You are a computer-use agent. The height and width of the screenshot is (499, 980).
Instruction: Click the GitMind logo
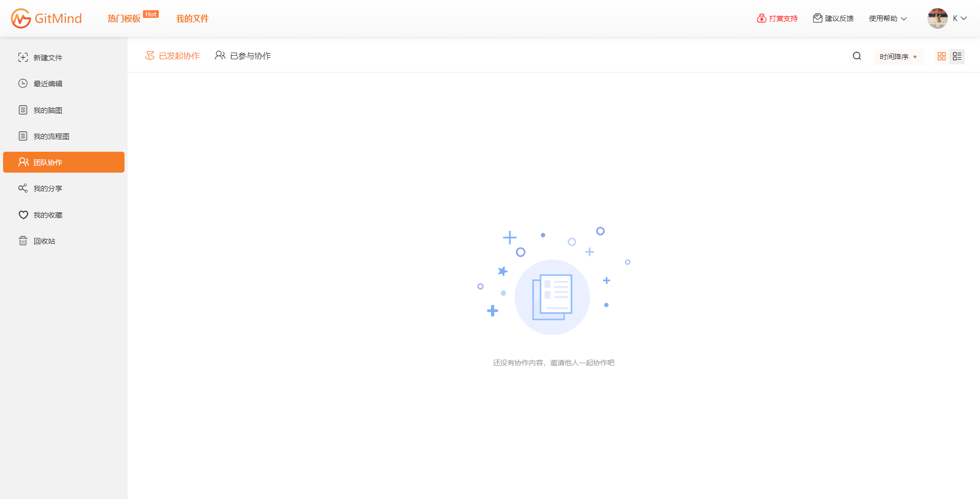[46, 18]
